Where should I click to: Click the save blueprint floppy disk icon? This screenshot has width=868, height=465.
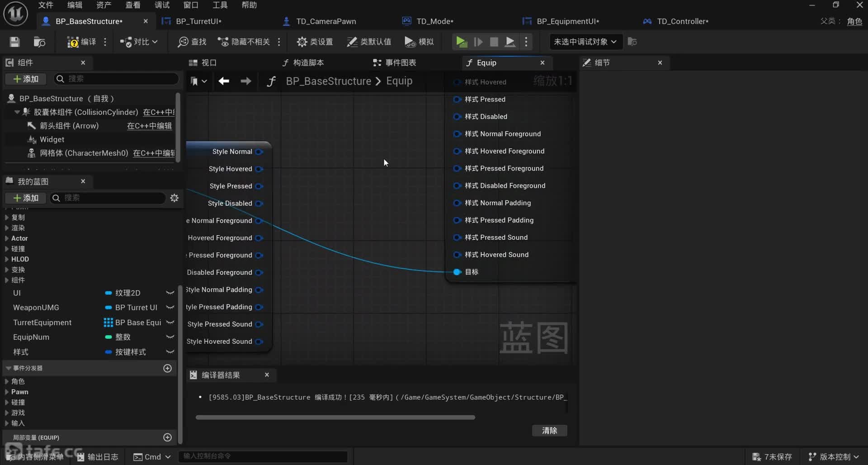(x=14, y=42)
